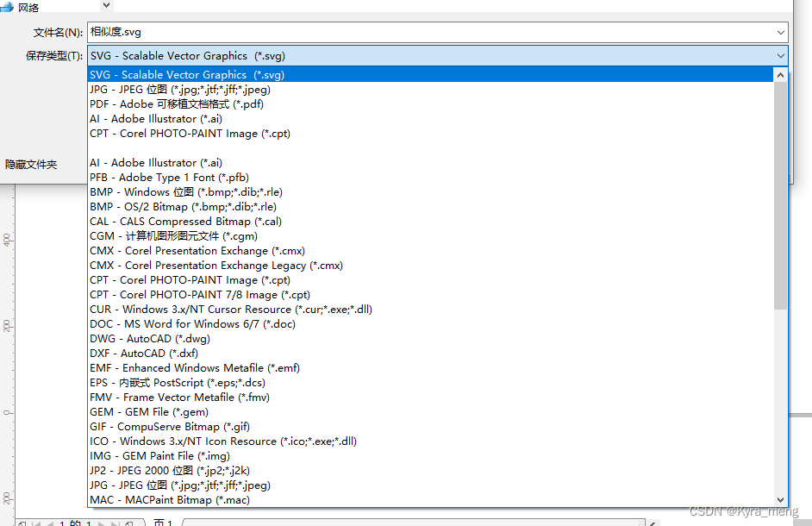Click the file type list scroll-down arrow

tap(780, 500)
